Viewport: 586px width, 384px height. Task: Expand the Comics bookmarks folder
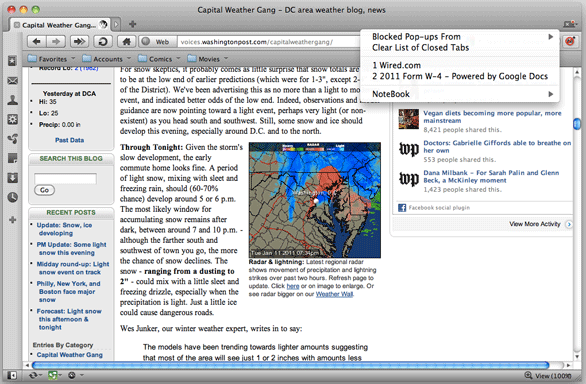point(159,59)
